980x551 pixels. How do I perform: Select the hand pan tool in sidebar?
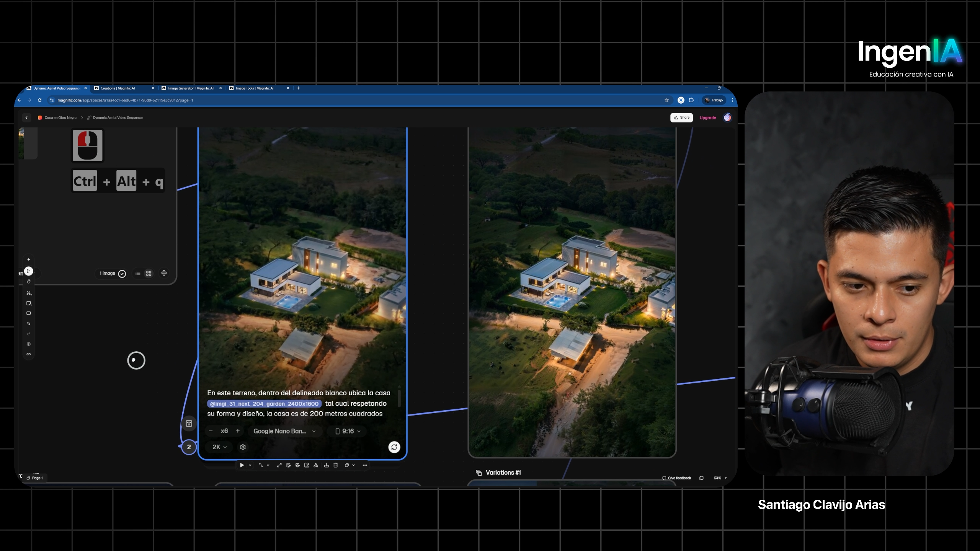(x=28, y=282)
